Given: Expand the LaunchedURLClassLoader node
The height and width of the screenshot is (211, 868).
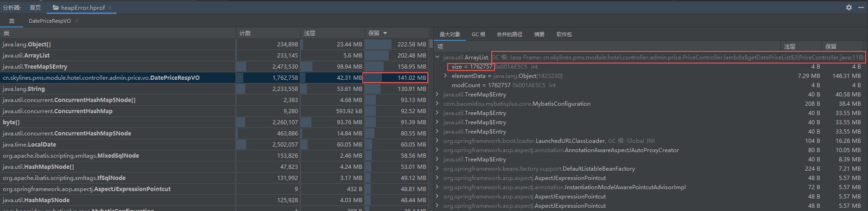Looking at the screenshot, I should (x=437, y=141).
